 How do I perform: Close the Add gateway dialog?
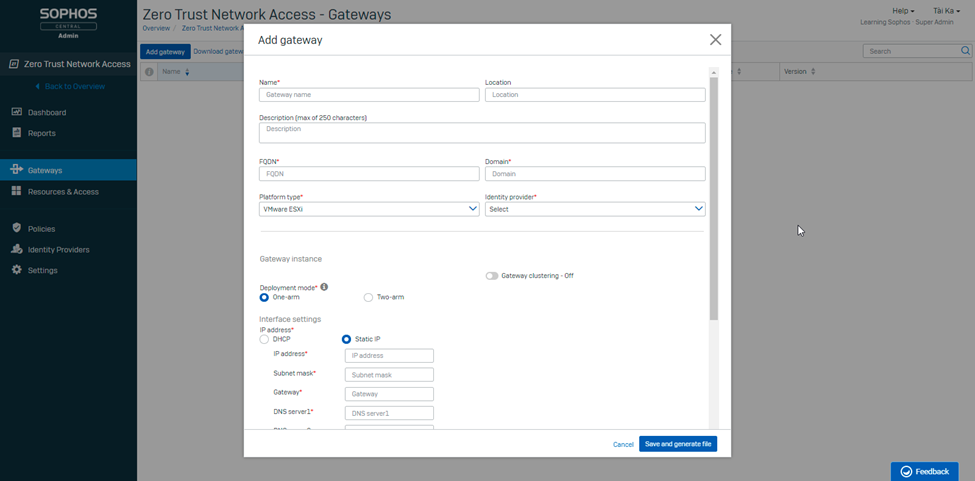click(715, 40)
